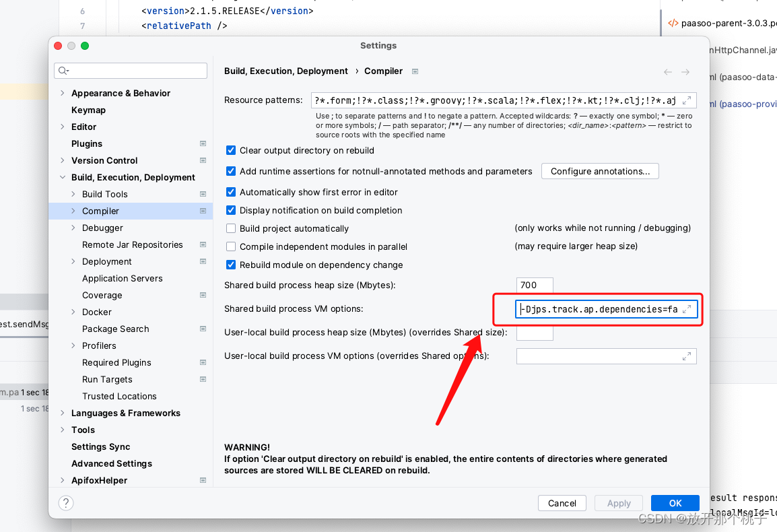Viewport: 777px width, 532px height.
Task: Expand the Profilers node
Action: [73, 346]
